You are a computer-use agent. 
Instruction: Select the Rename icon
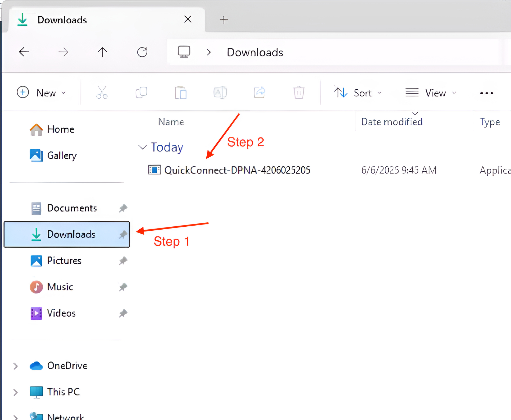[x=220, y=92]
